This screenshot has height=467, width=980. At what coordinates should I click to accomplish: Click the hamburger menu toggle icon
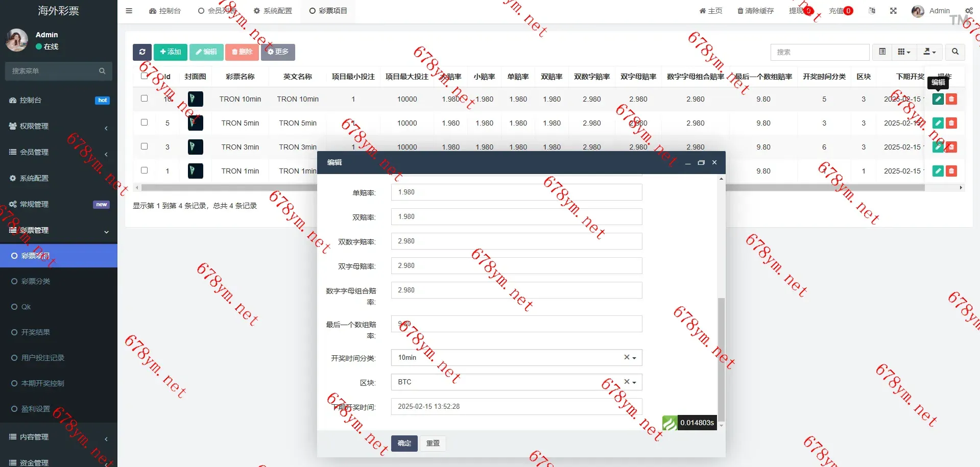[x=129, y=11]
